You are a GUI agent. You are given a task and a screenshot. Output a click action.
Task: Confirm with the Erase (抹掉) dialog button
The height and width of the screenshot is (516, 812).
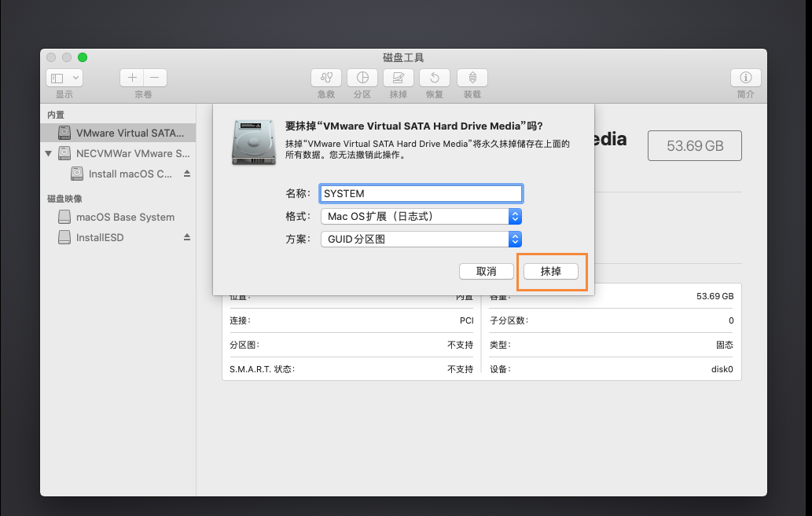(550, 271)
